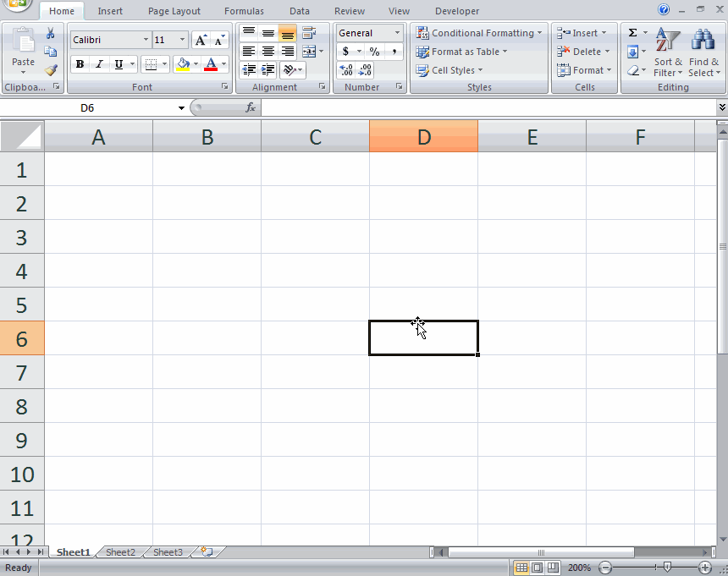The height and width of the screenshot is (576, 728).
Task: Switch to Page Break Preview button
Action: [553, 568]
